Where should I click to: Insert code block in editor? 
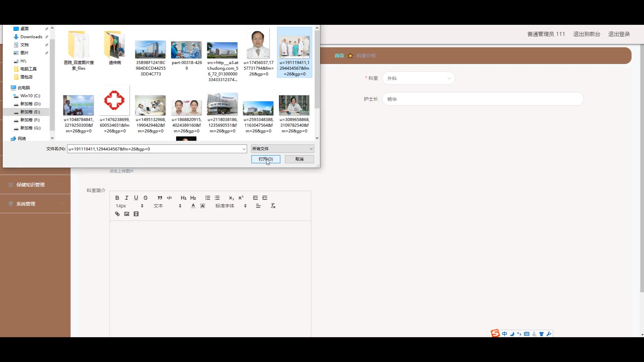pos(169,198)
